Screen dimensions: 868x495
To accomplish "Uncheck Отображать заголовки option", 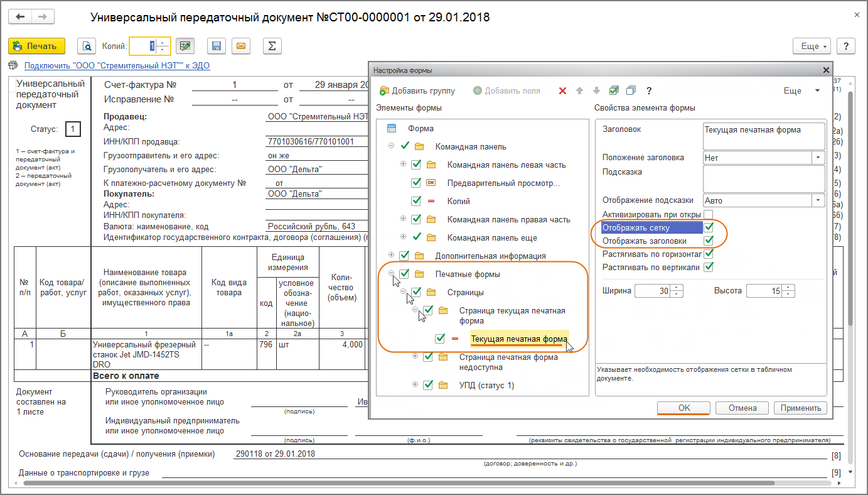I will pyautogui.click(x=709, y=241).
